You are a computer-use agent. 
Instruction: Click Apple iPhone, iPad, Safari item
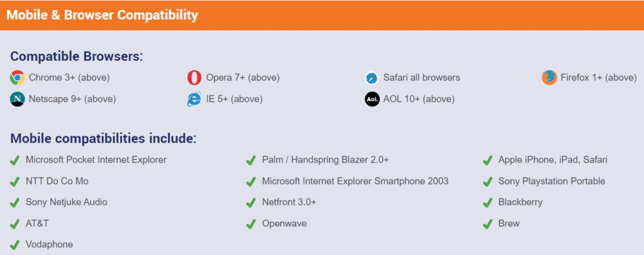552,160
